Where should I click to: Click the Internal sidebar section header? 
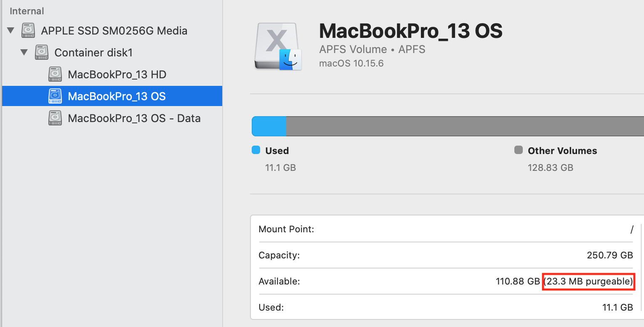(x=27, y=11)
